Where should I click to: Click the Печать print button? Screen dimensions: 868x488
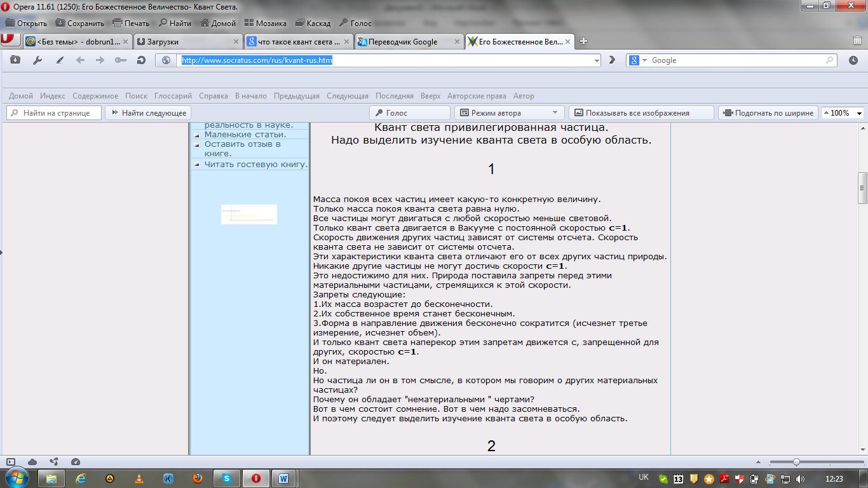coord(131,23)
